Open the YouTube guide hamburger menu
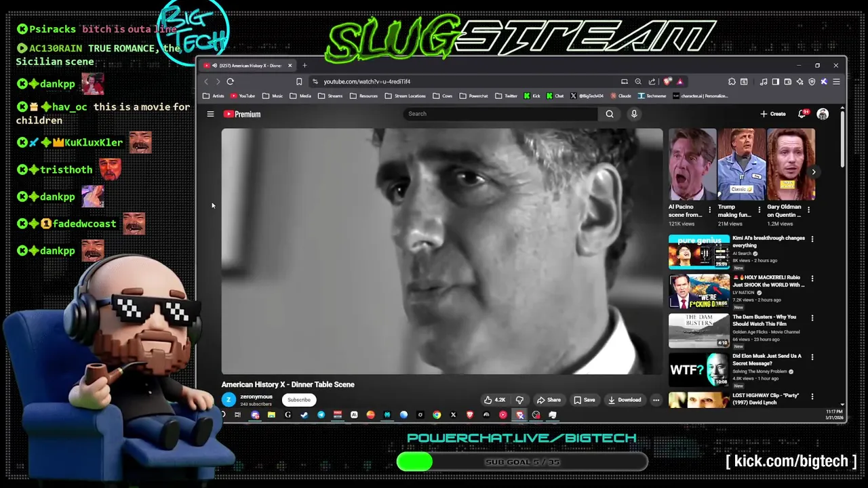868x488 pixels. [210, 114]
